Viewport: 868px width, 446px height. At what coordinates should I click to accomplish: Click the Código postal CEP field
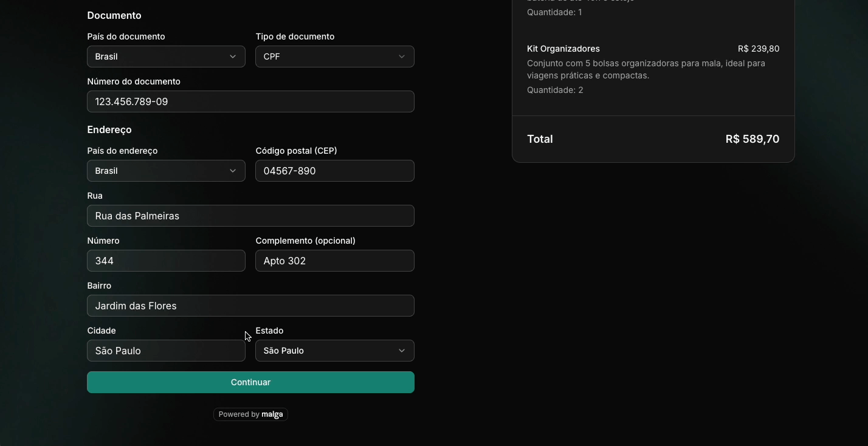(334, 171)
